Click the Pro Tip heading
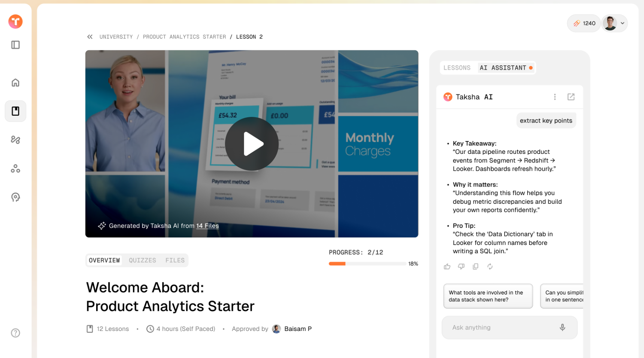Screen dimensions: 644x358 [464, 226]
